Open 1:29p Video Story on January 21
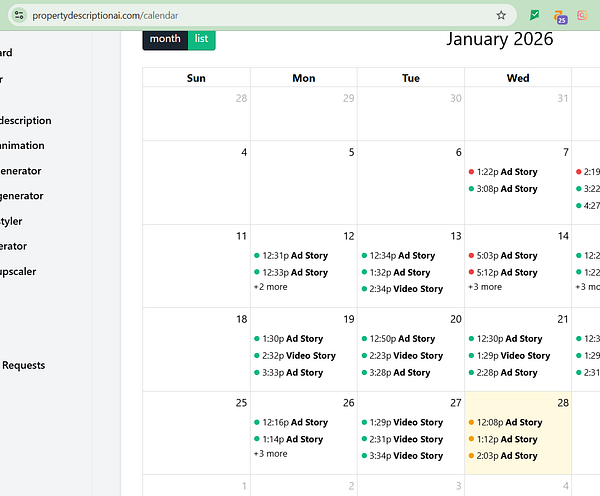The width and height of the screenshot is (600, 496). (x=509, y=356)
